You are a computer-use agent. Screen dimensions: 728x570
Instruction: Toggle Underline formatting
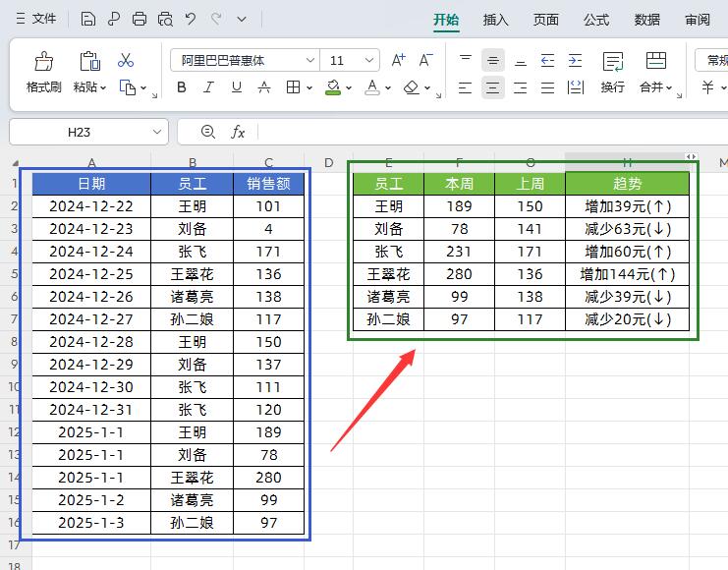(237, 87)
